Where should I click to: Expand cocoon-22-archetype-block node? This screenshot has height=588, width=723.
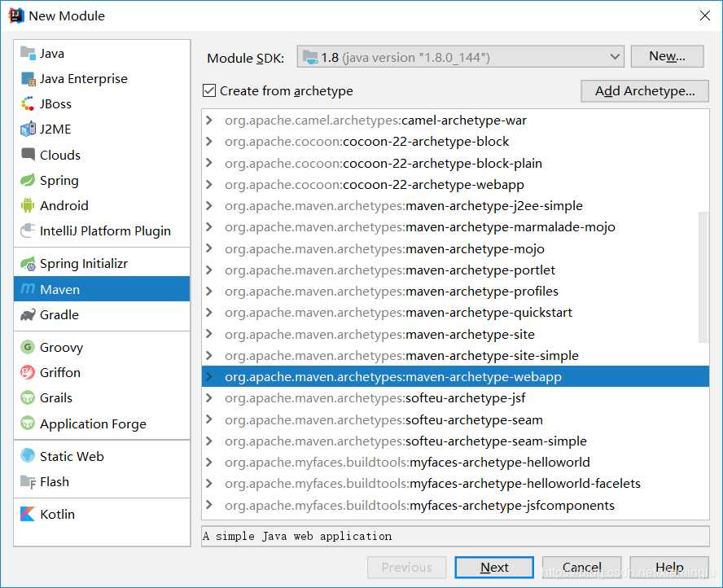pyautogui.click(x=209, y=141)
